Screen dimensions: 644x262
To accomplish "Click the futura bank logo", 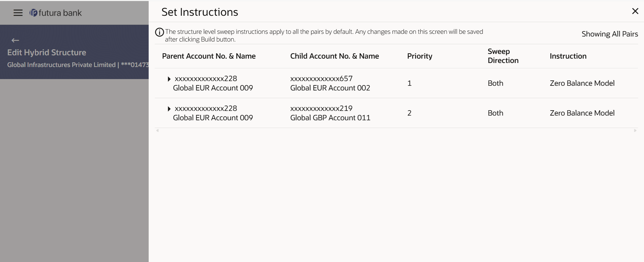I will click(x=56, y=13).
